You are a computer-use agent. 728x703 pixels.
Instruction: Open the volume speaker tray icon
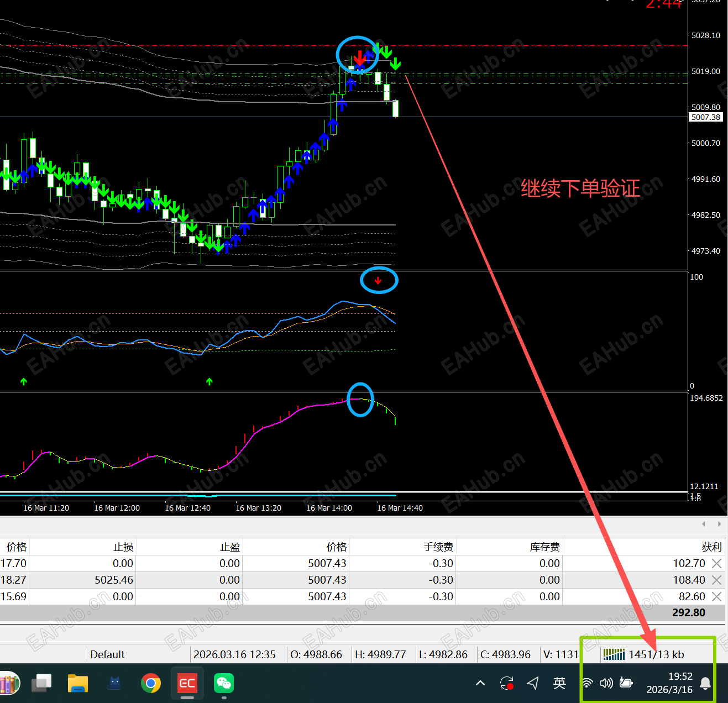[606, 683]
